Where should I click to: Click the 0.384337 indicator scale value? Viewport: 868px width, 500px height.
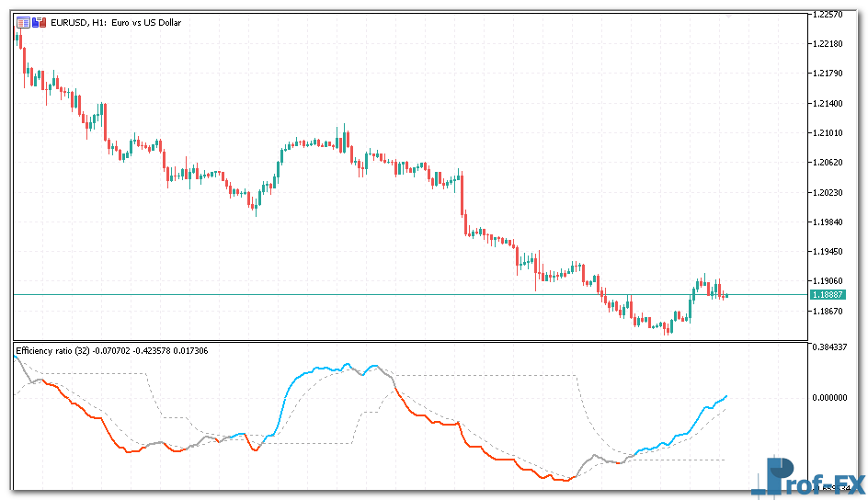pos(830,347)
